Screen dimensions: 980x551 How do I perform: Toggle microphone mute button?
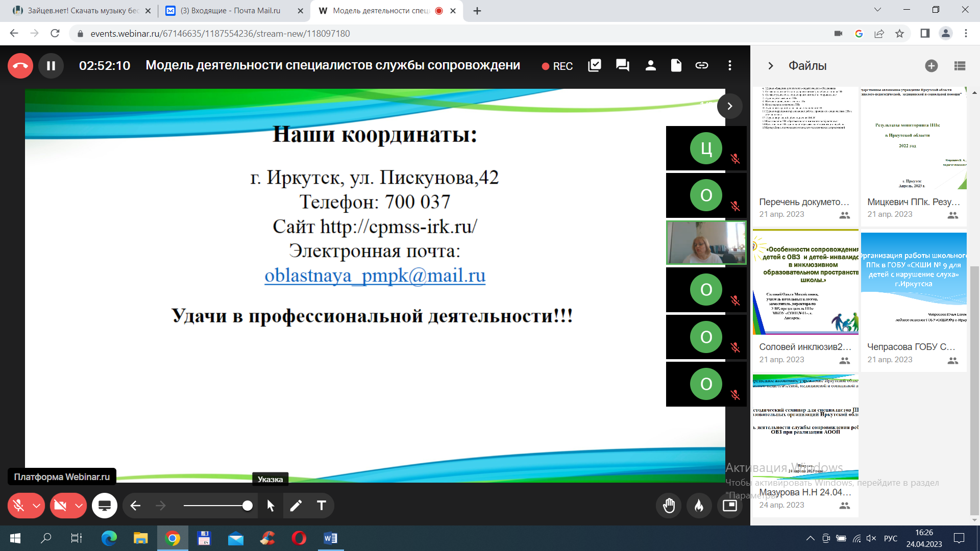[18, 506]
